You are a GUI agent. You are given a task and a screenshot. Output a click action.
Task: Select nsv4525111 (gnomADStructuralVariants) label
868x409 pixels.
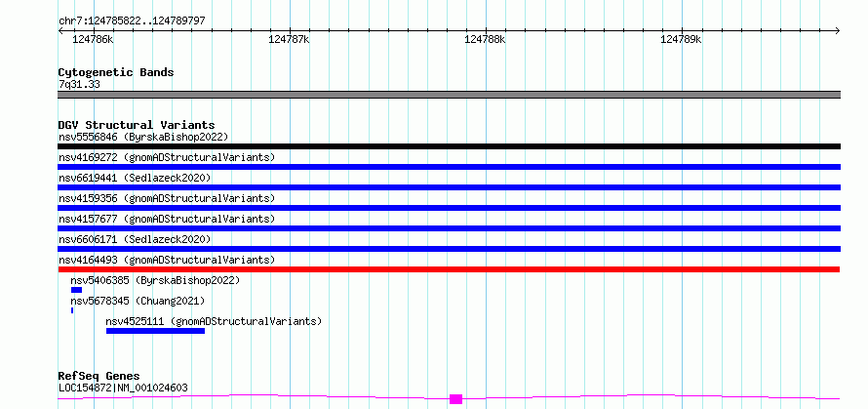(x=214, y=321)
